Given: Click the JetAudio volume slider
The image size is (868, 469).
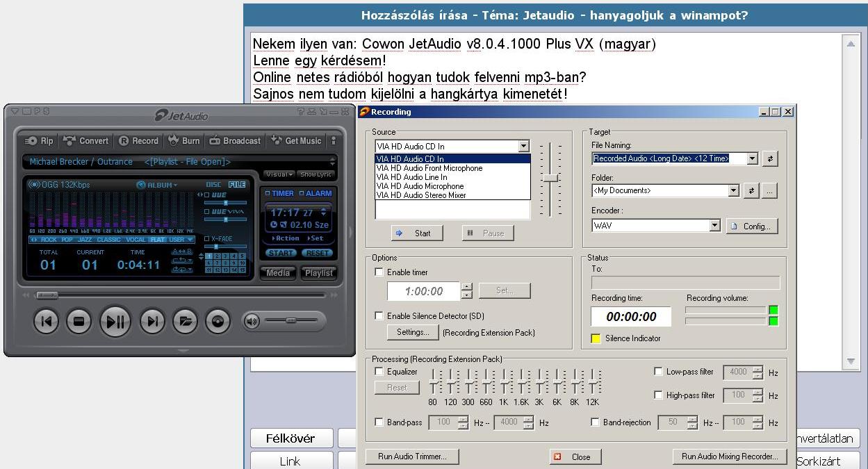Looking at the screenshot, I should (x=291, y=321).
